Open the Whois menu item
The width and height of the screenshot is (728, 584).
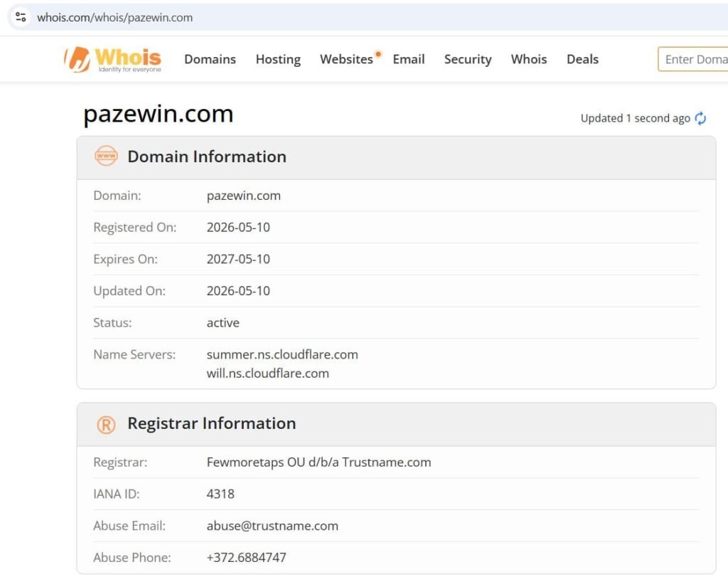(529, 60)
